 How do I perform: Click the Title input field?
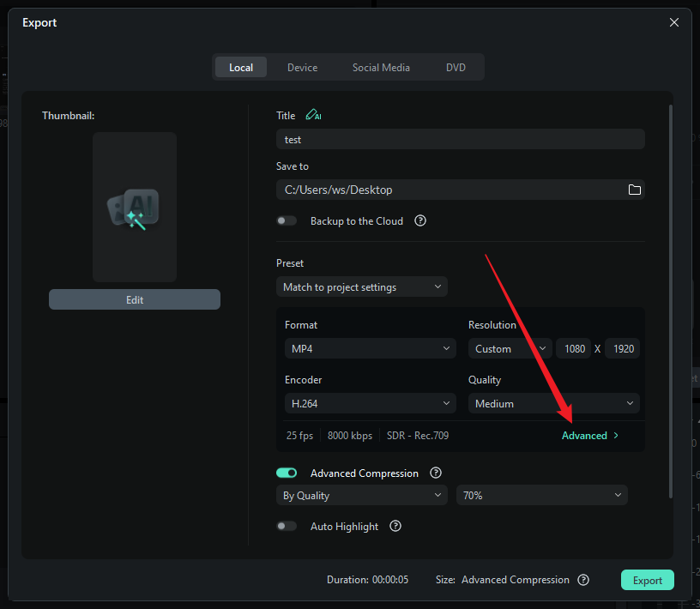pyautogui.click(x=460, y=139)
